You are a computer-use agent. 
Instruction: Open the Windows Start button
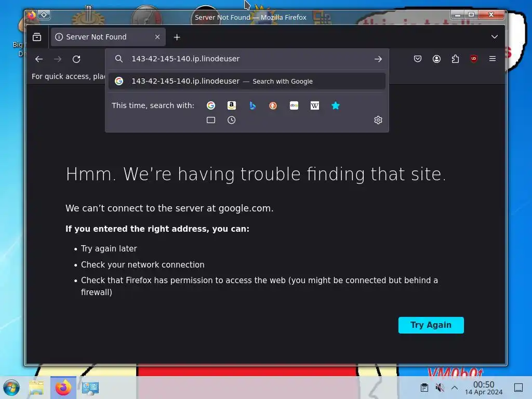(x=11, y=388)
